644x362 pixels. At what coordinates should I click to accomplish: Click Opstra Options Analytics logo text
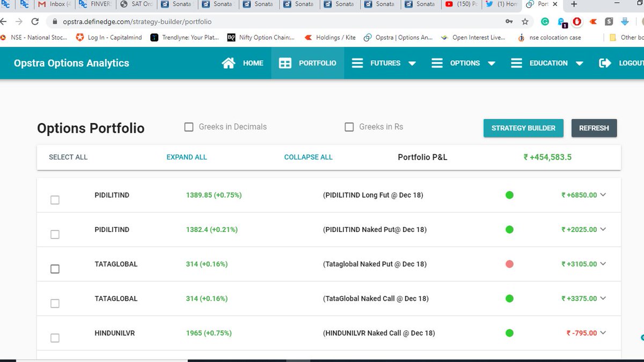pyautogui.click(x=71, y=63)
